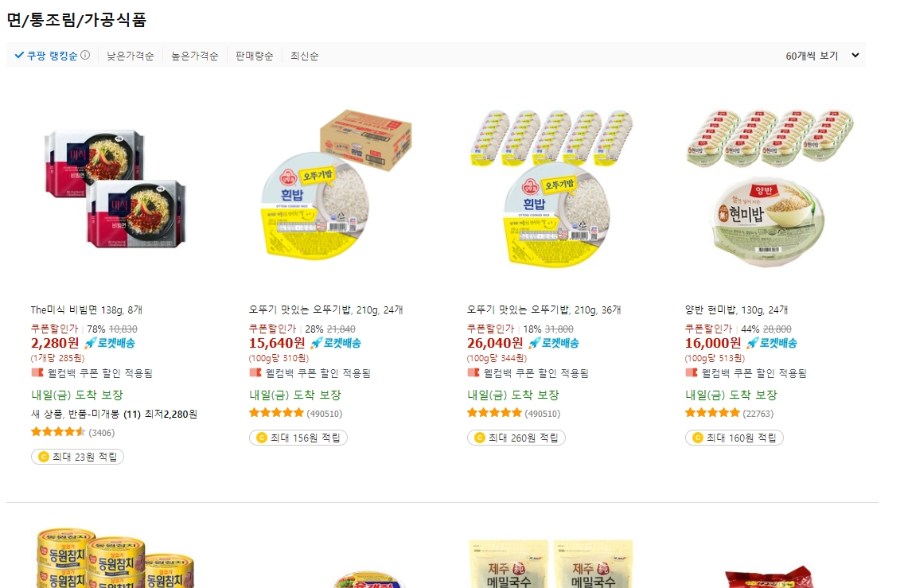Click the dropdown chevron next to 60개씩 보기

coord(855,56)
